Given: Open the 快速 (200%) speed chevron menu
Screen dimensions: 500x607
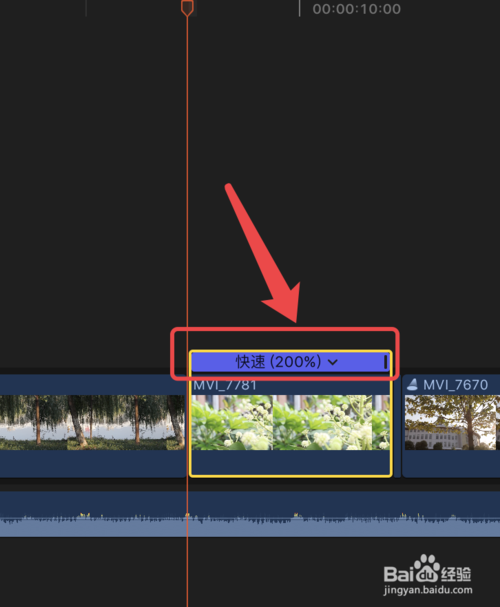Looking at the screenshot, I should tap(333, 362).
